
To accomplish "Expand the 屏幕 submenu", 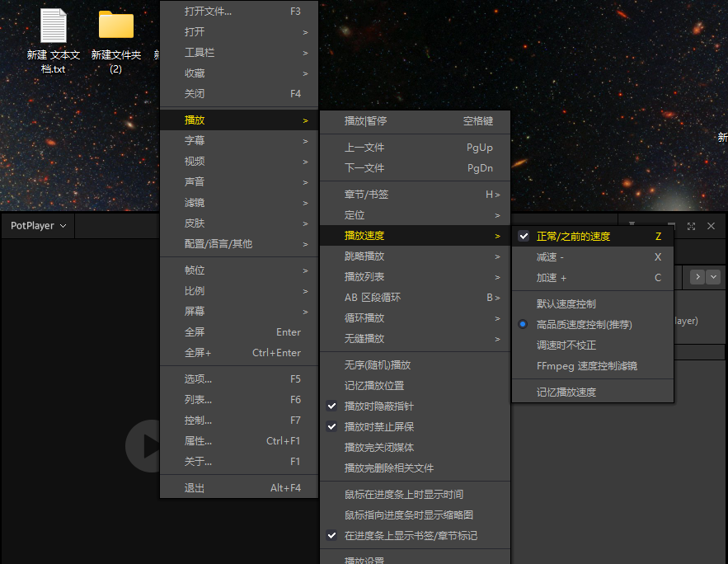I will 239,312.
